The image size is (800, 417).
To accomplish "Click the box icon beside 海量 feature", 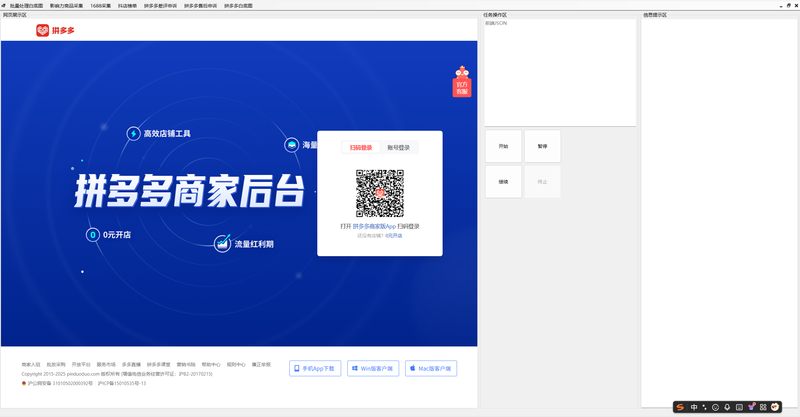I will pos(292,145).
